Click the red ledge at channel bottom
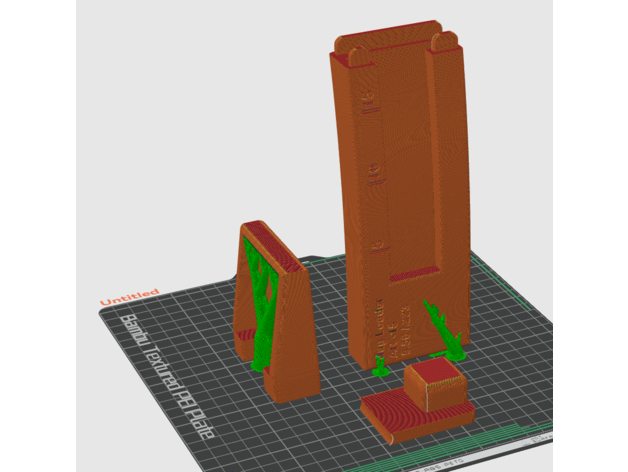 [x=410, y=275]
